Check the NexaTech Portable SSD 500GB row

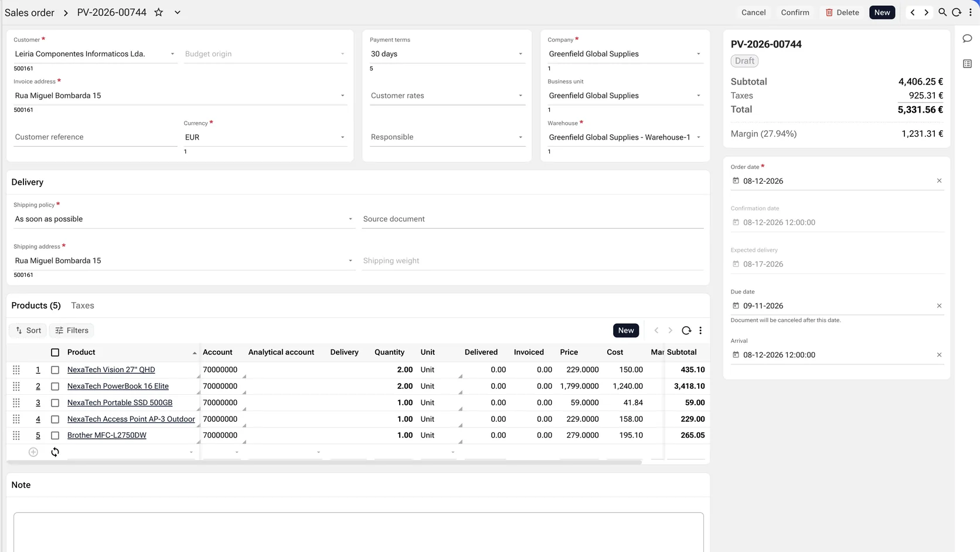55,403
